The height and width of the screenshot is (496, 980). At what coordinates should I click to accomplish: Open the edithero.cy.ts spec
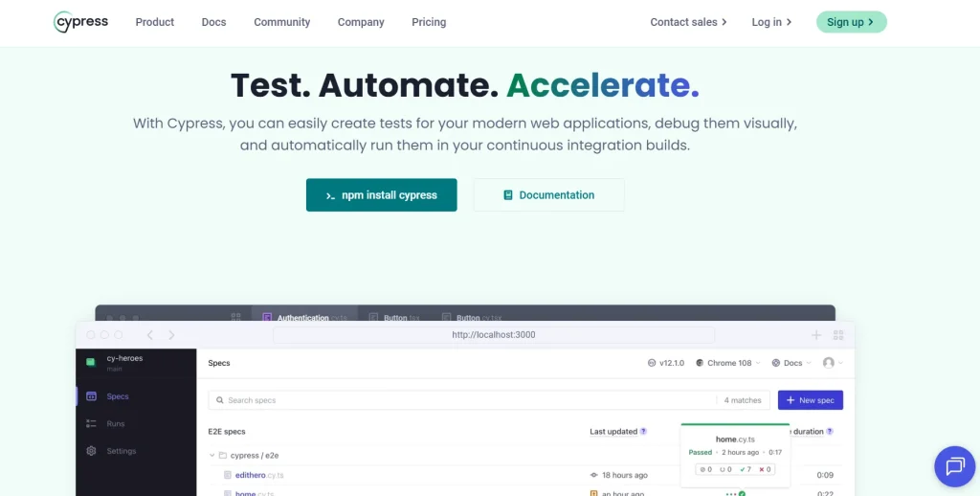pyautogui.click(x=258, y=475)
